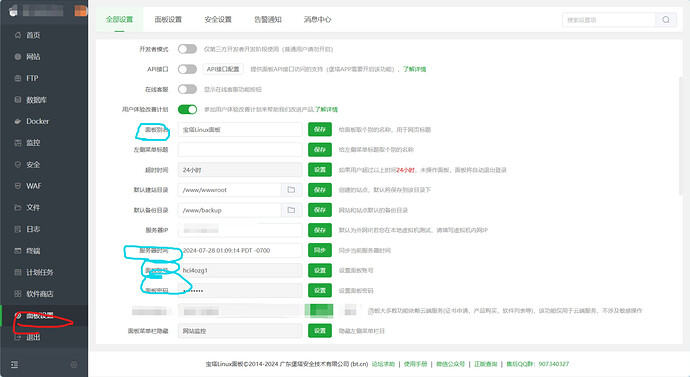
Task: Switch to the 面板设置 tab at the top
Action: pyautogui.click(x=168, y=19)
